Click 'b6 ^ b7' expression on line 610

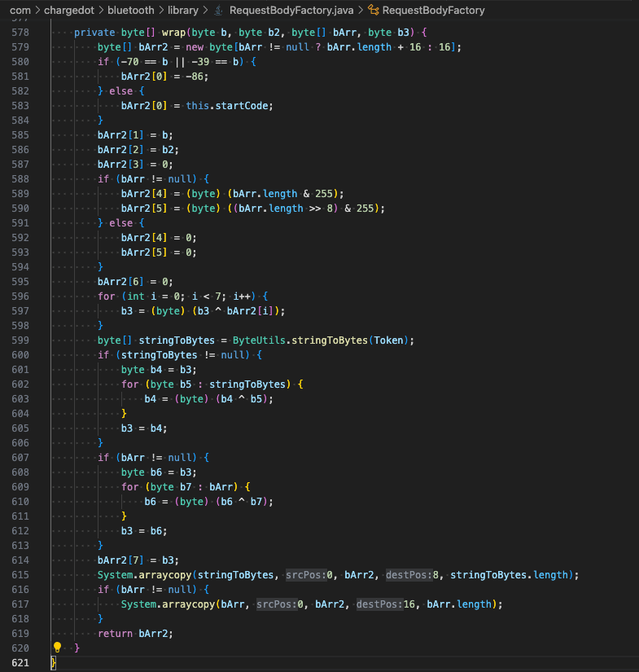coord(241,502)
